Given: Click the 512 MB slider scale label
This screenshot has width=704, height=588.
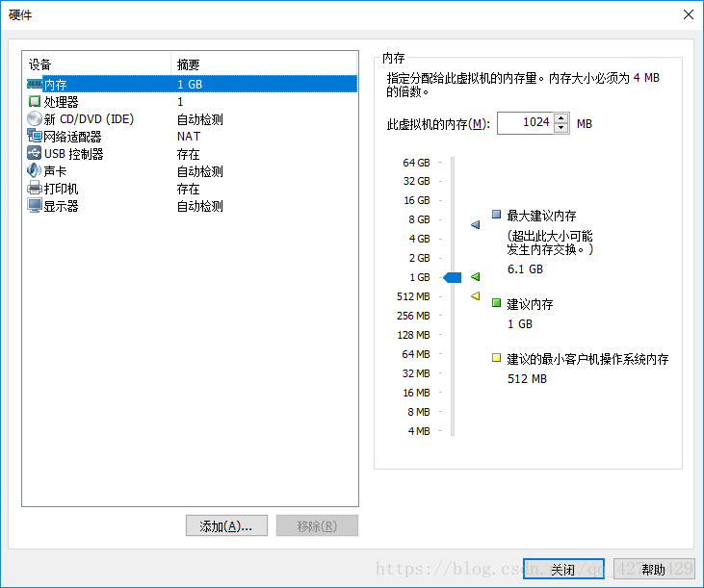Looking at the screenshot, I should click(413, 296).
